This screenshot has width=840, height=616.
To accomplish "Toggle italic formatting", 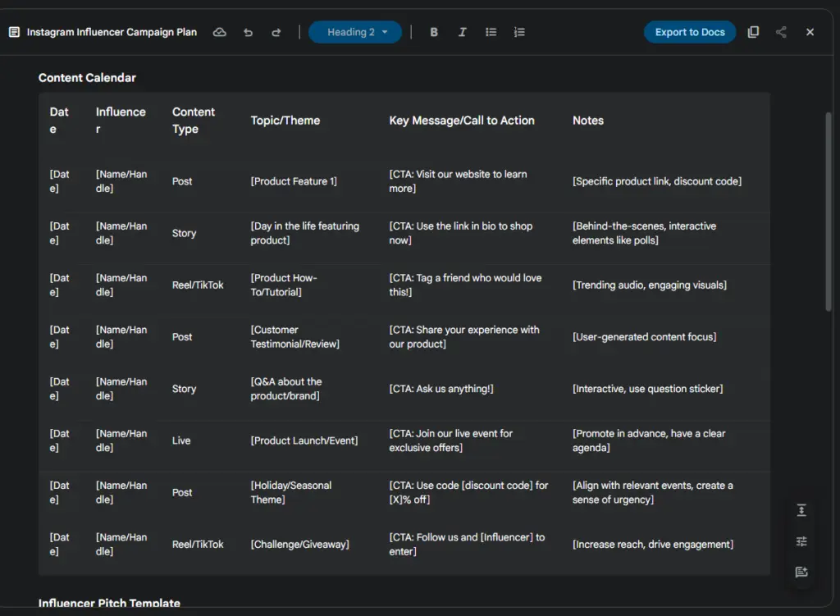I will point(462,32).
